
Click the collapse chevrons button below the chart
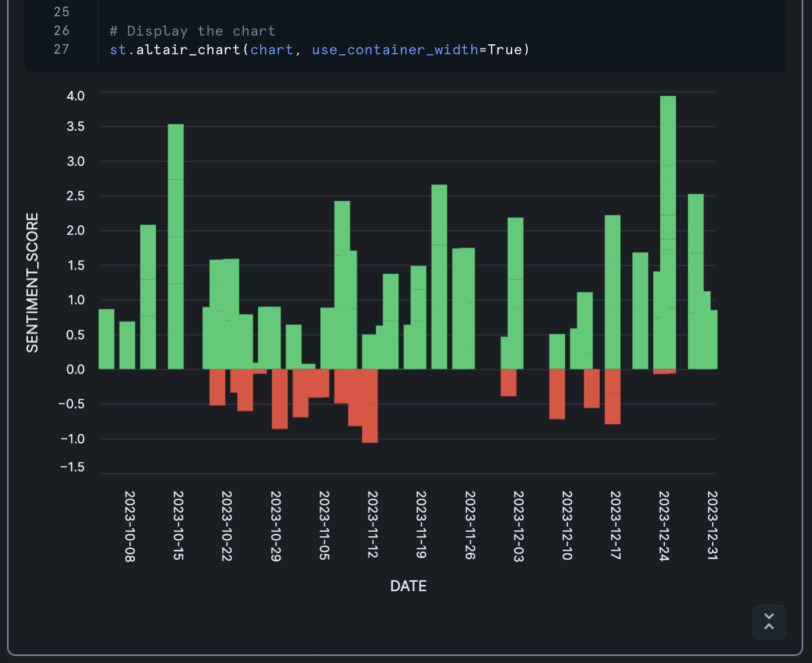[769, 622]
